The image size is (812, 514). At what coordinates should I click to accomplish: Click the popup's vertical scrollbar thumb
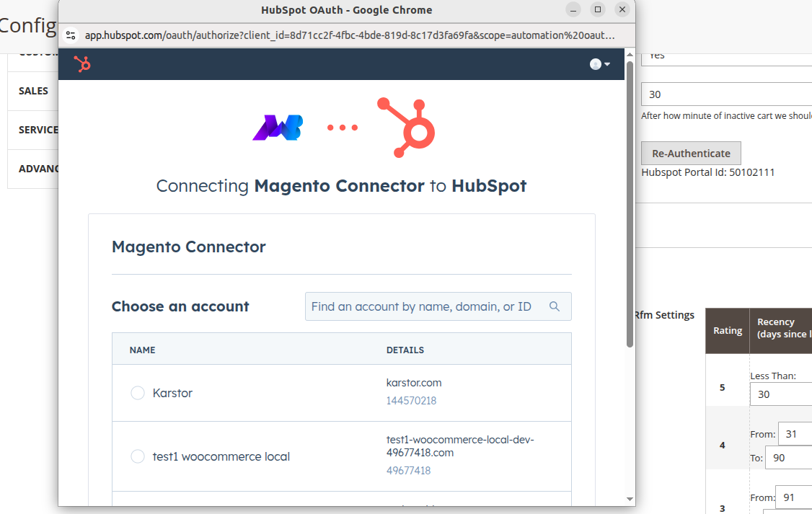(630, 202)
